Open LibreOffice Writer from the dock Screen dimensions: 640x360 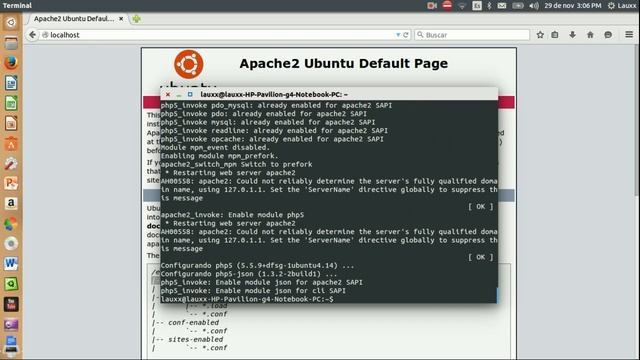pos(11,83)
